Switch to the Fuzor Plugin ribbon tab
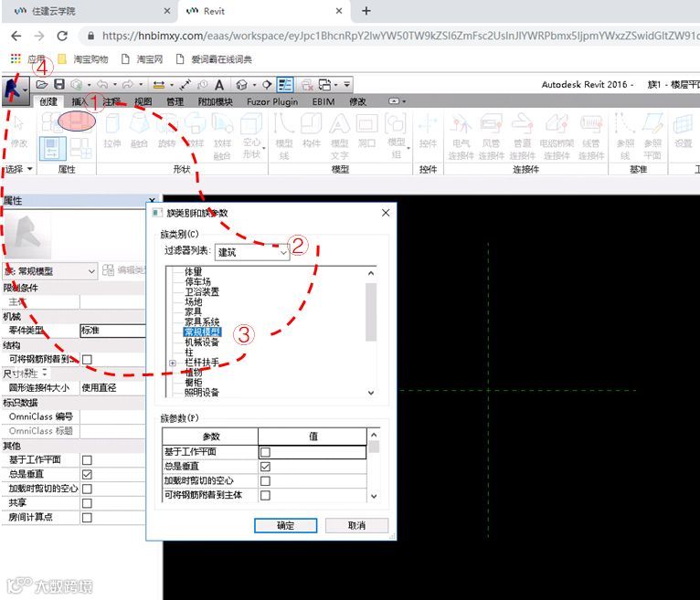 [x=272, y=101]
